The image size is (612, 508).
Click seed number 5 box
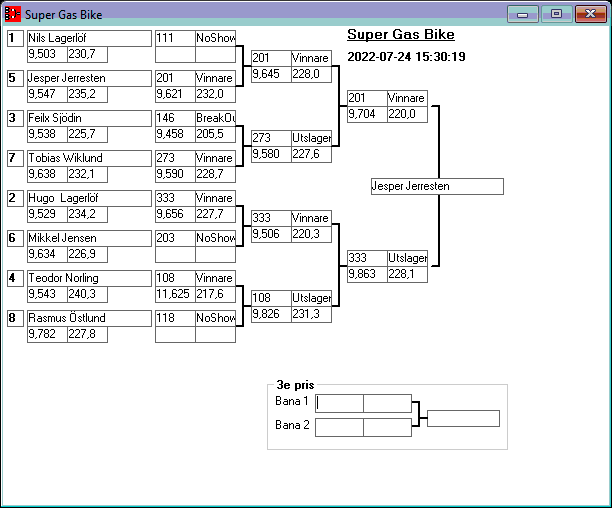(x=14, y=78)
